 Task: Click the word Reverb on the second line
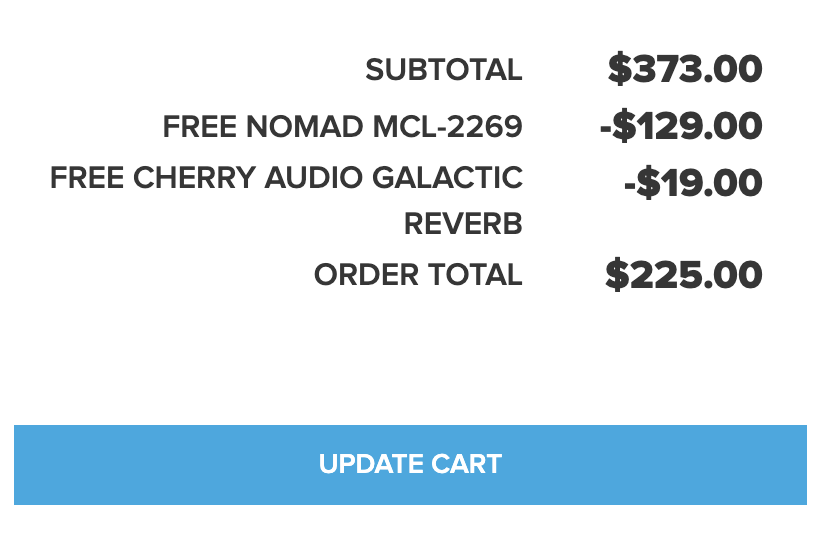coord(463,224)
